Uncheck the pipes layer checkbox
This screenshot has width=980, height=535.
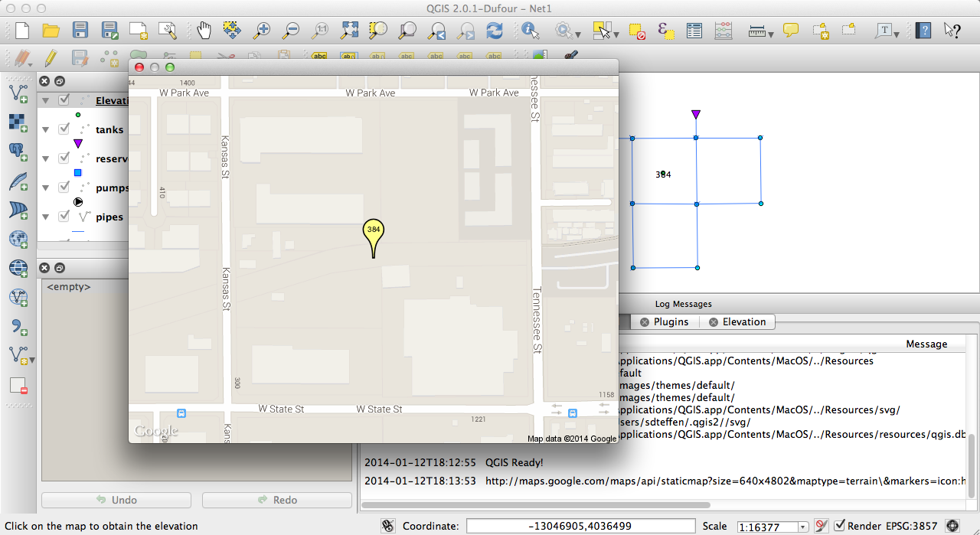pos(64,216)
